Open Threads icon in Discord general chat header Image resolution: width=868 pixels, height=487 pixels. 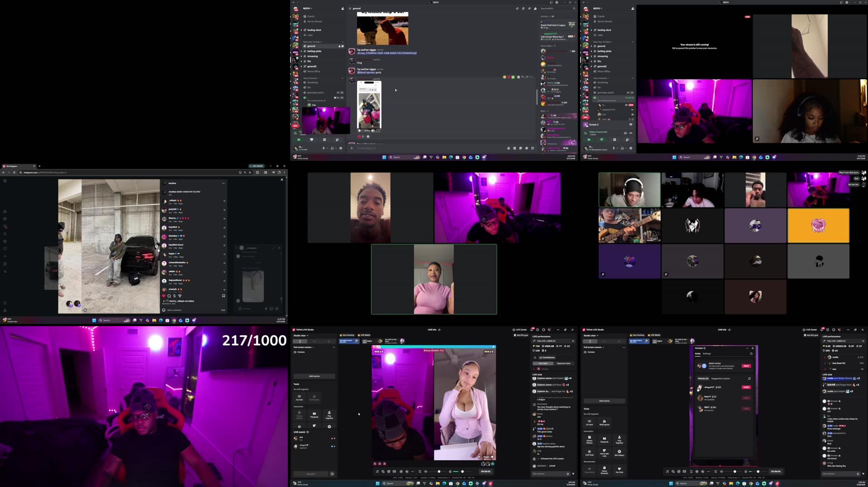click(517, 9)
